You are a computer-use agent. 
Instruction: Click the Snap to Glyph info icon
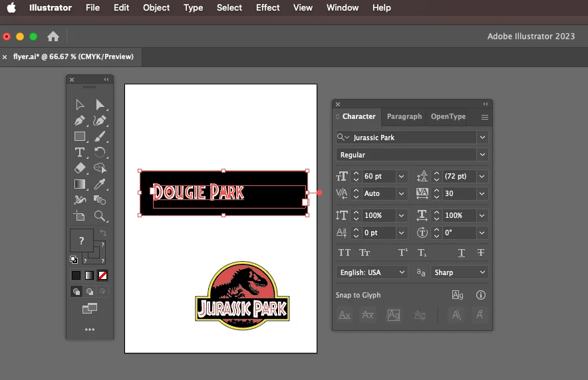pos(481,295)
